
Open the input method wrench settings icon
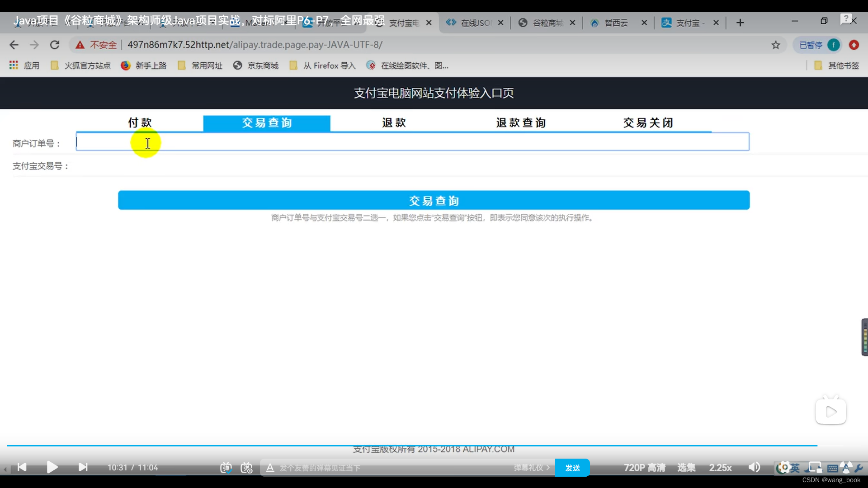click(x=859, y=468)
